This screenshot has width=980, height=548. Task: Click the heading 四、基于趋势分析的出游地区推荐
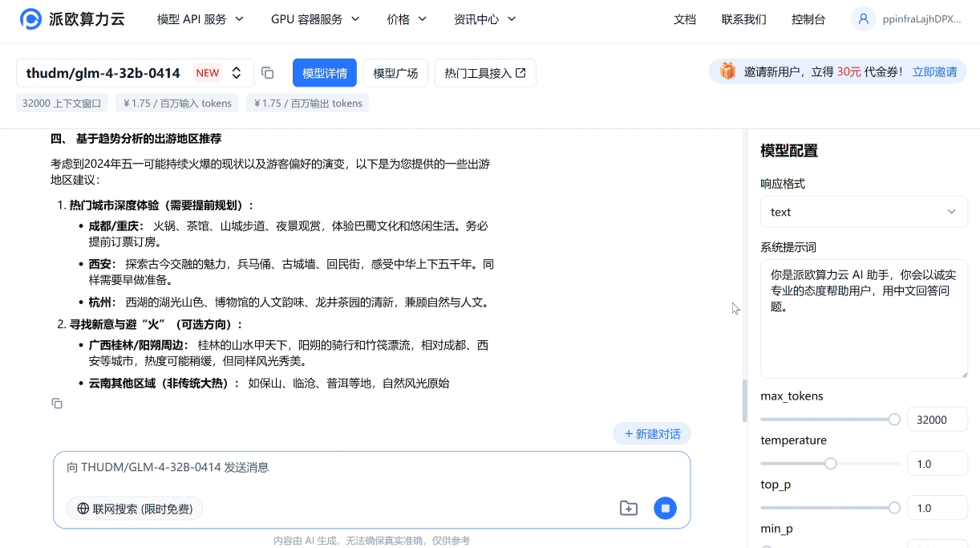[x=136, y=139]
